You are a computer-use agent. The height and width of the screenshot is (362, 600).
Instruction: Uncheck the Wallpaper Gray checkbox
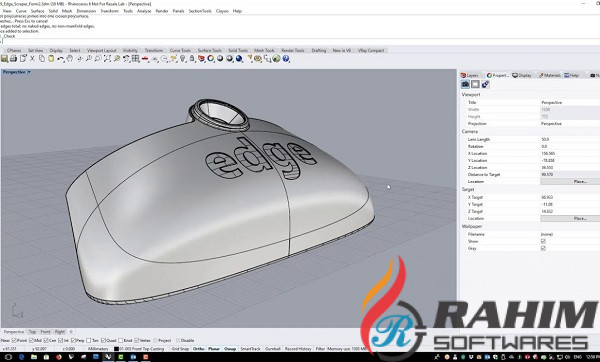pos(543,248)
